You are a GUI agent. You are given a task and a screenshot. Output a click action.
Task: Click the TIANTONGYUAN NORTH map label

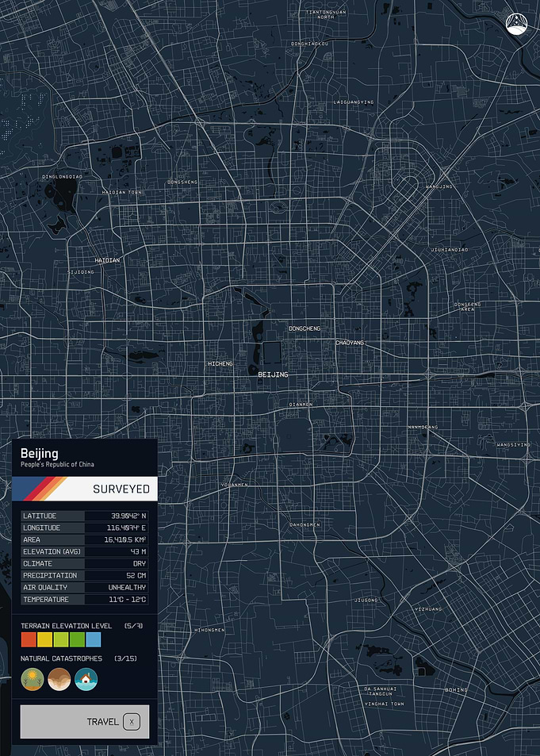click(325, 14)
